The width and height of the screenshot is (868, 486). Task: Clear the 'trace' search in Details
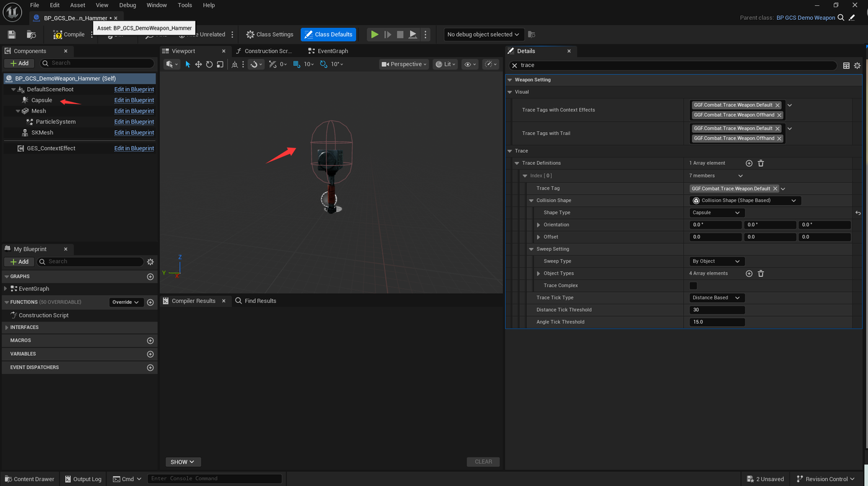pos(515,65)
